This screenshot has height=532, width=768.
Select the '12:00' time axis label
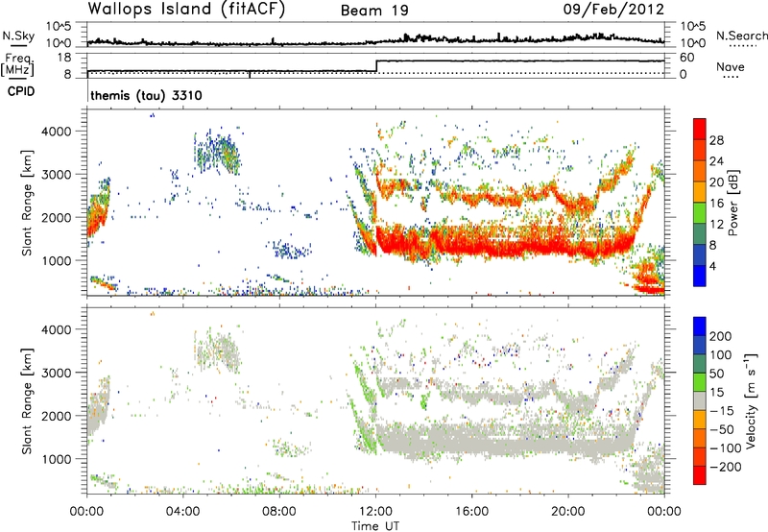point(375,512)
